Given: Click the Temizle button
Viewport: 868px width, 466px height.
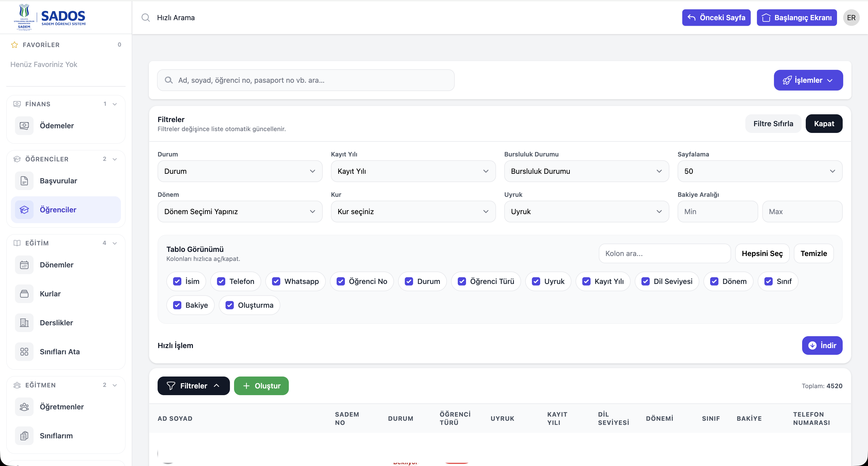Looking at the screenshot, I should (814, 254).
